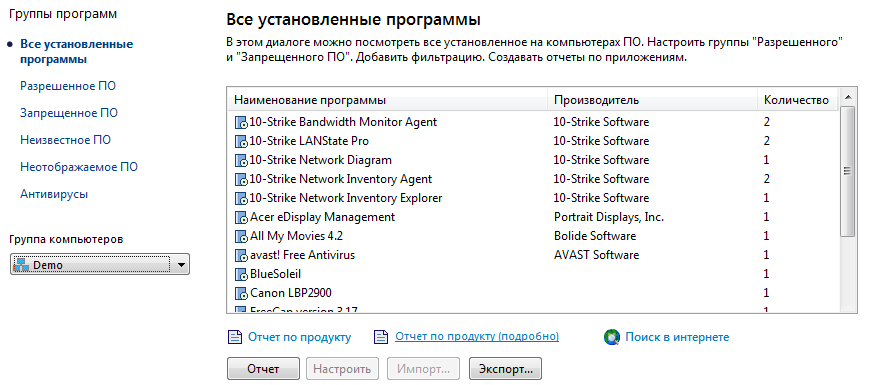Image resolution: width=873 pixels, height=385 pixels.
Task: Open the Разрешенное ПО group
Action: 68,86
